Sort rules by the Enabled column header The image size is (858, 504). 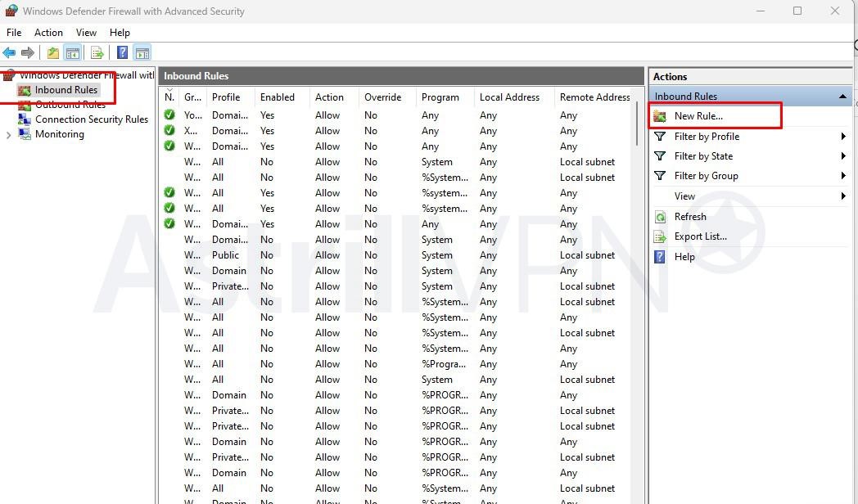tap(278, 97)
